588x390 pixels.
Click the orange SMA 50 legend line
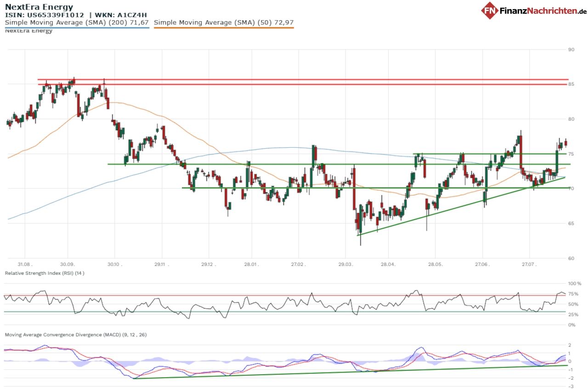point(224,28)
